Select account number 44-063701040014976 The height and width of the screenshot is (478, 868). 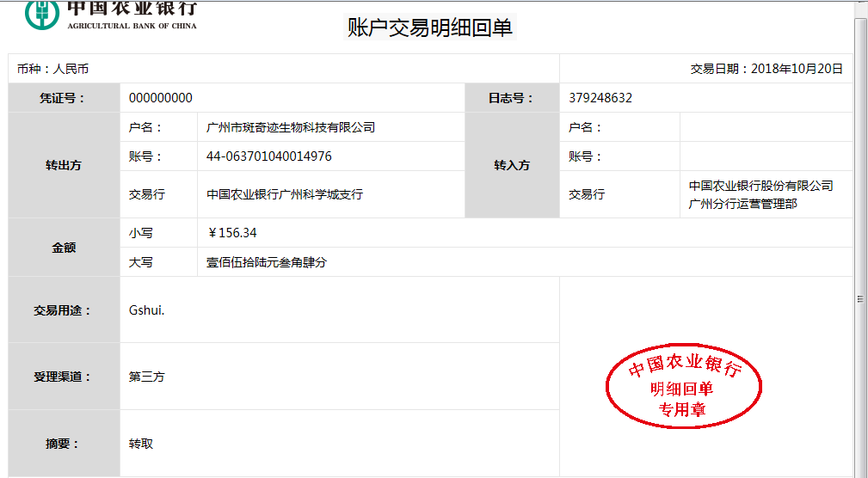tap(269, 156)
